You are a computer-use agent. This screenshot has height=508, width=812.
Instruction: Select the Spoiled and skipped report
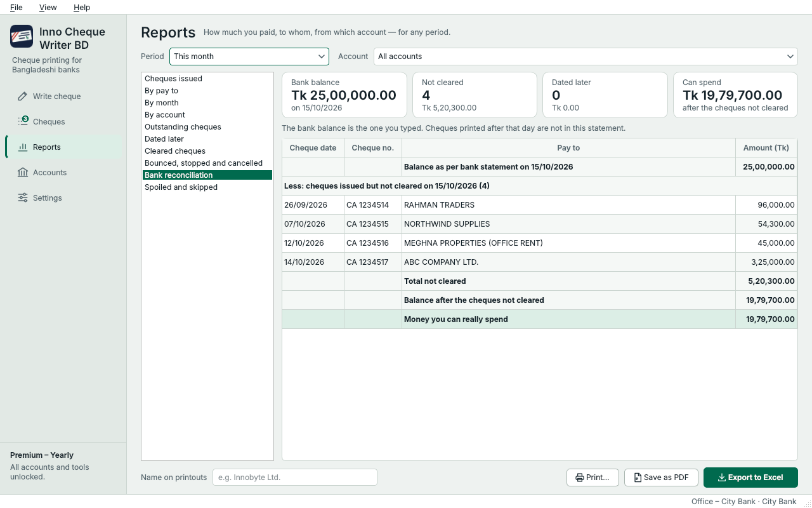[207, 187]
